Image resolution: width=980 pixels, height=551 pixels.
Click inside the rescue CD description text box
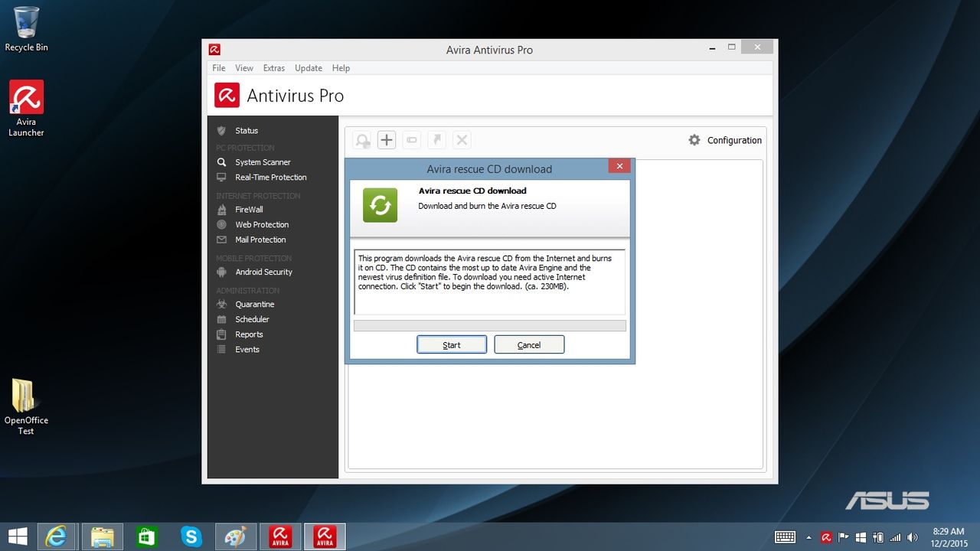click(490, 282)
